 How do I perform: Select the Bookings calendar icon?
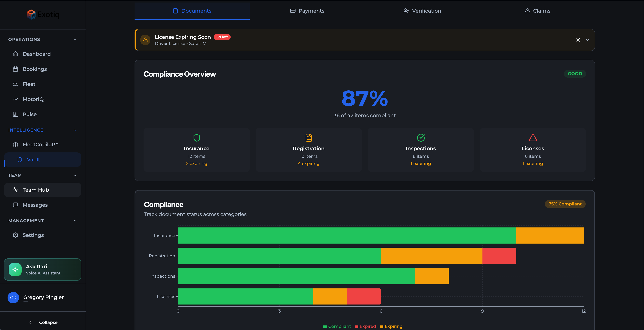click(15, 69)
